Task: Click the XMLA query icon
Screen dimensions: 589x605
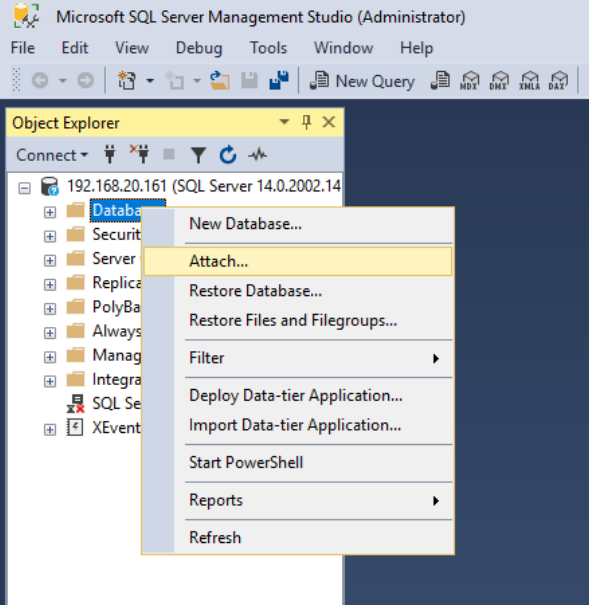Action: [x=529, y=81]
